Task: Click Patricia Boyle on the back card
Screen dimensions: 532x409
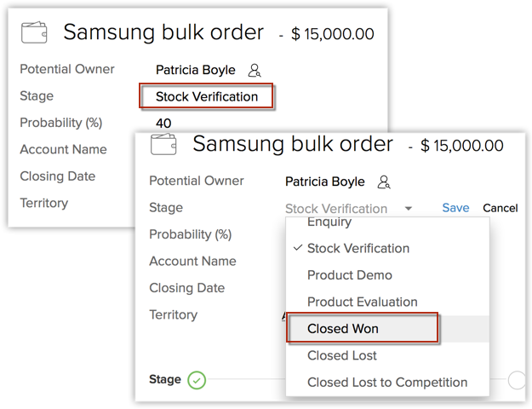Action: click(x=195, y=70)
